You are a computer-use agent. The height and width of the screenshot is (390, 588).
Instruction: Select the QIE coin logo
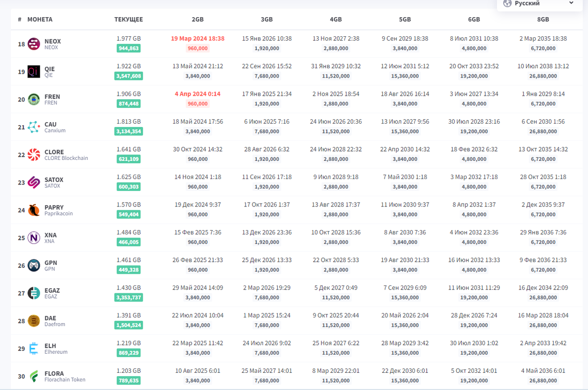point(34,72)
